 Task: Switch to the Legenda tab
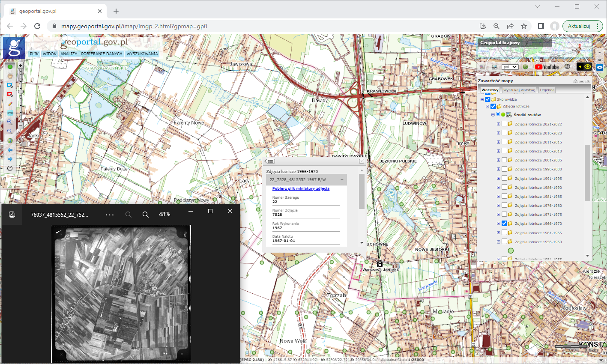click(x=547, y=90)
